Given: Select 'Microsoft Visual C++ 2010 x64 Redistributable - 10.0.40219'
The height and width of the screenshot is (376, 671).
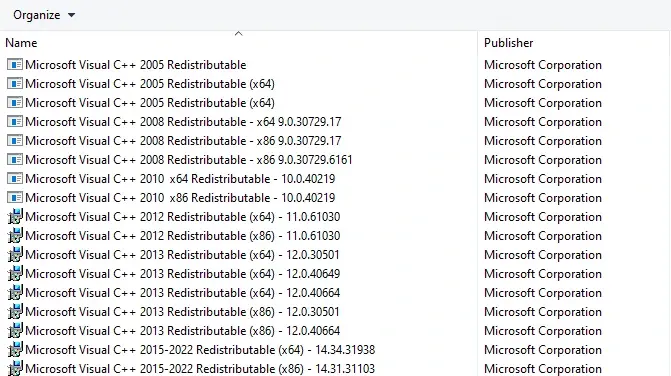Looking at the screenshot, I should point(180,178).
